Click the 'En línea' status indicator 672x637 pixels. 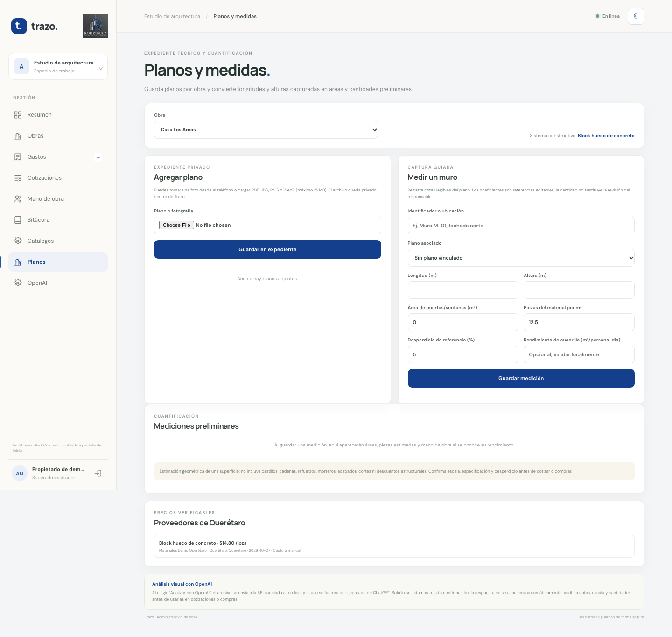(608, 16)
